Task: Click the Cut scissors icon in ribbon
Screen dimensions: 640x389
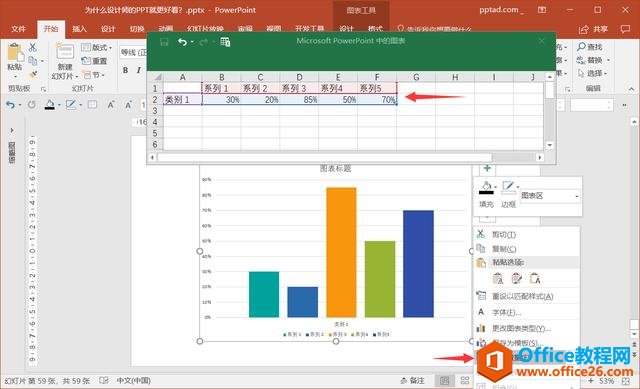Action: coord(33,47)
